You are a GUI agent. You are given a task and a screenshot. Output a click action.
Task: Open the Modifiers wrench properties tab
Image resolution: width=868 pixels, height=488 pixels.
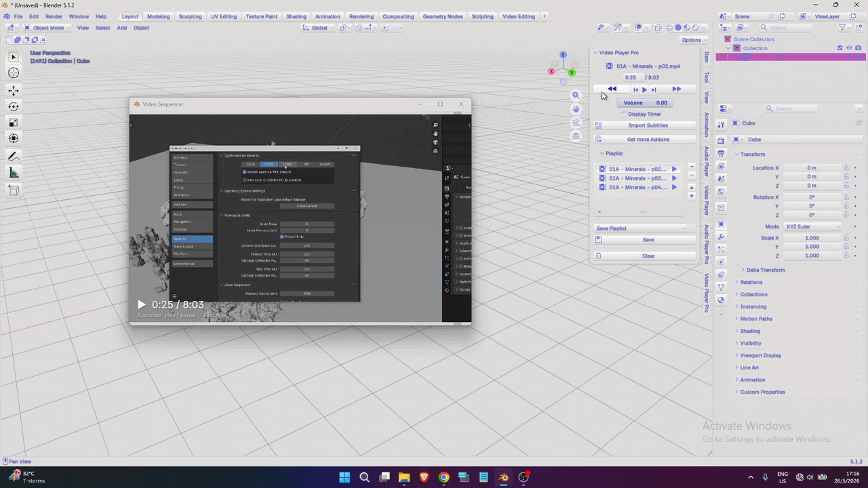click(721, 237)
